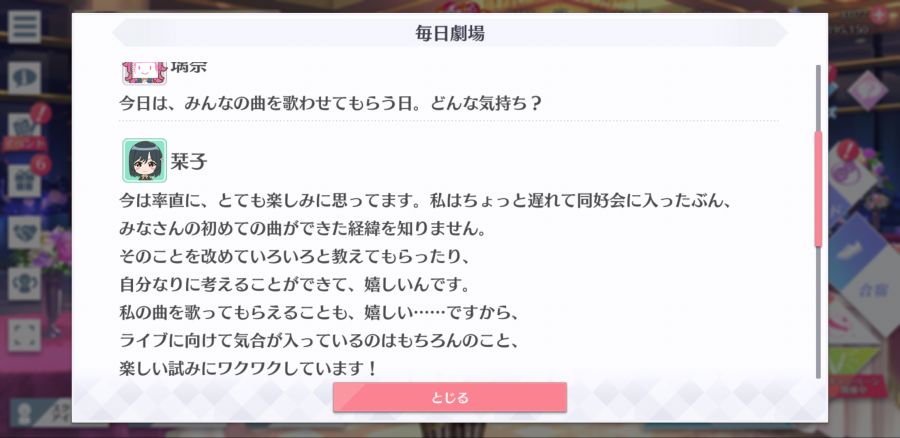
Task: Open the trophy icon in sidebar
Action: pos(24,284)
